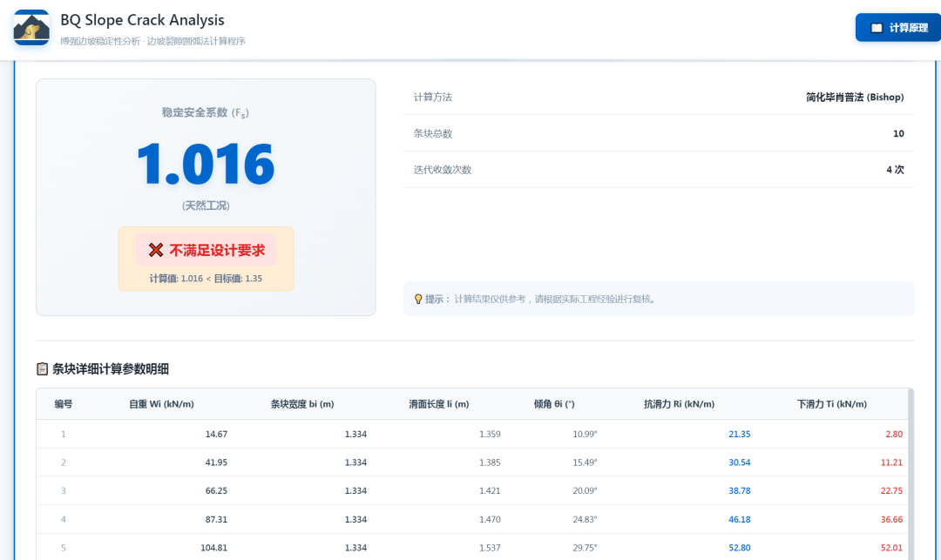Click the light bulb hint icon
941x560 pixels.
click(x=418, y=299)
